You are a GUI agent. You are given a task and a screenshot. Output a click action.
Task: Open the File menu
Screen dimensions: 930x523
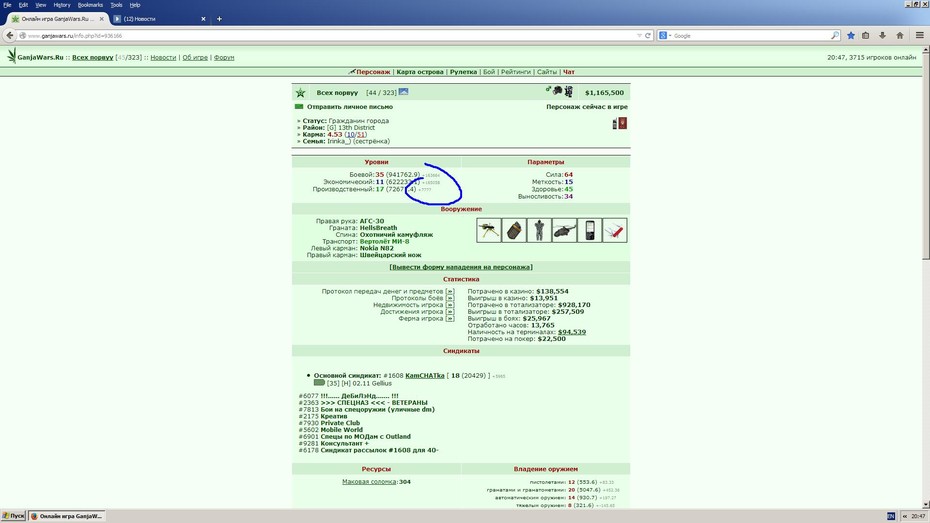coord(7,5)
